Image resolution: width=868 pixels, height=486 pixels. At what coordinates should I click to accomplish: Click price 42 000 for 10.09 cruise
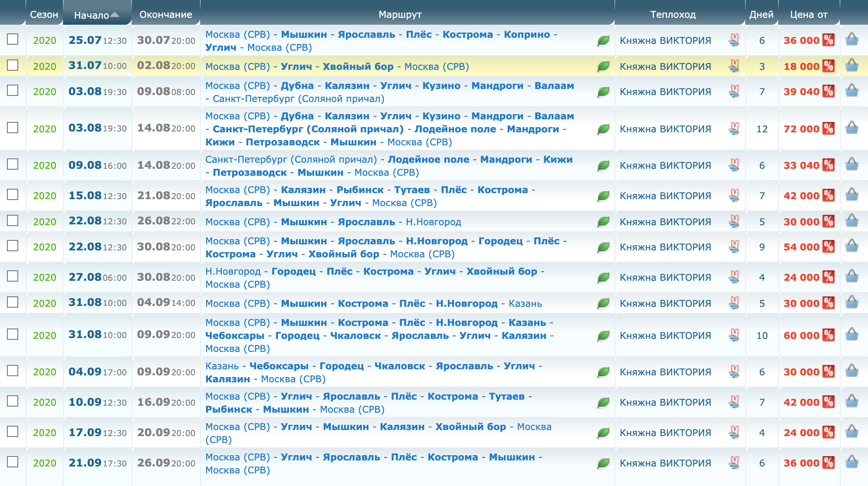click(801, 402)
